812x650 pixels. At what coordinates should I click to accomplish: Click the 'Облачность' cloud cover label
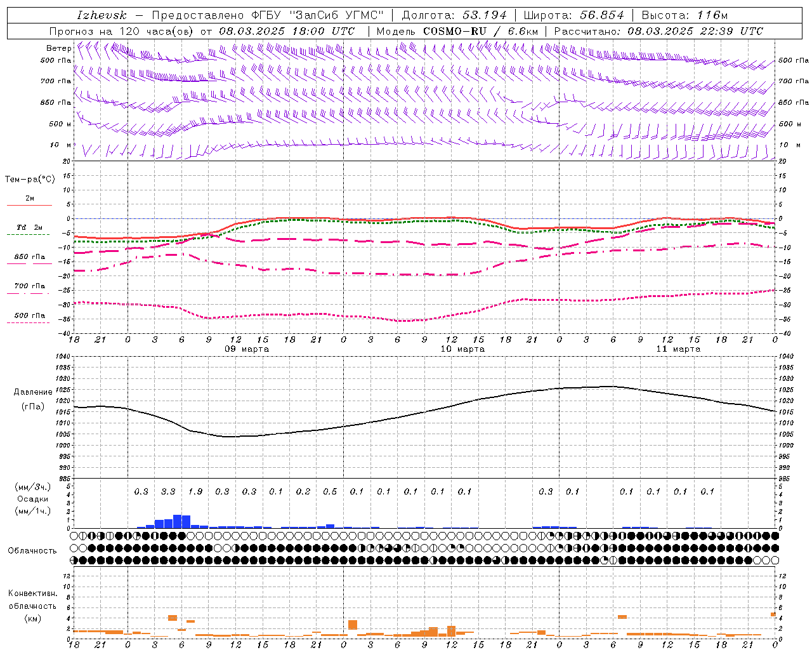click(x=32, y=551)
